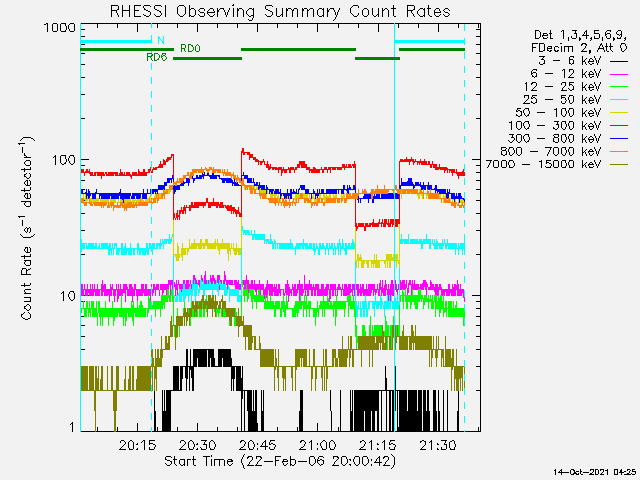
Task: Click the y-axis tick label '1'
Action: click(x=72, y=427)
